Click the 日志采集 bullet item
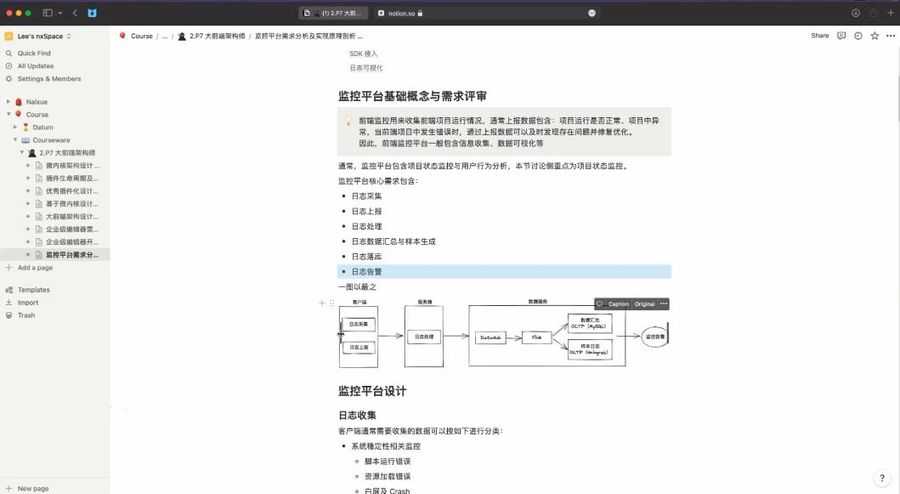Image resolution: width=900 pixels, height=494 pixels. click(x=367, y=196)
